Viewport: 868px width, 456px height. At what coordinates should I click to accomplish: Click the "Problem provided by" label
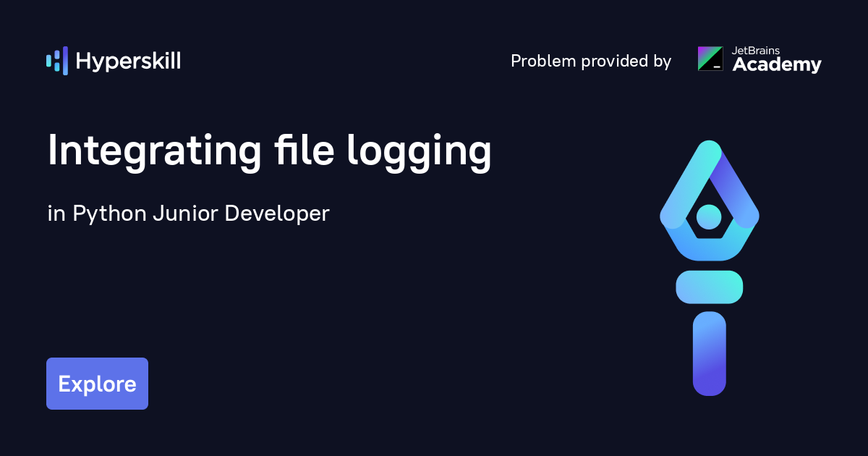tap(591, 62)
